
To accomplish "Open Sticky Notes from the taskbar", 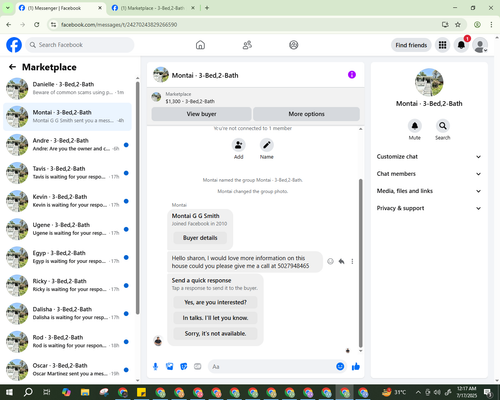I will click(141, 392).
